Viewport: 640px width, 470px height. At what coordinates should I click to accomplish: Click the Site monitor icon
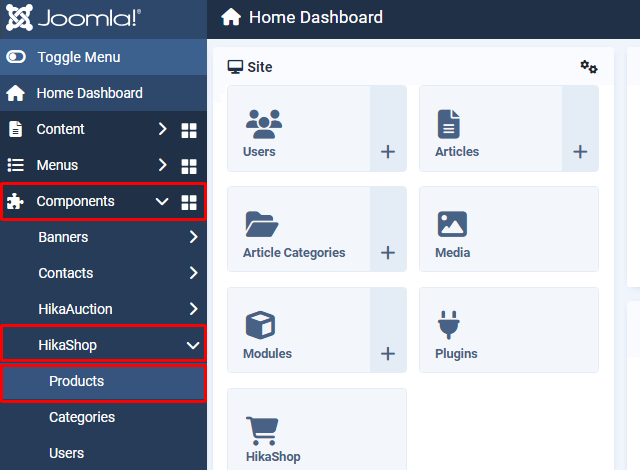pyautogui.click(x=235, y=67)
